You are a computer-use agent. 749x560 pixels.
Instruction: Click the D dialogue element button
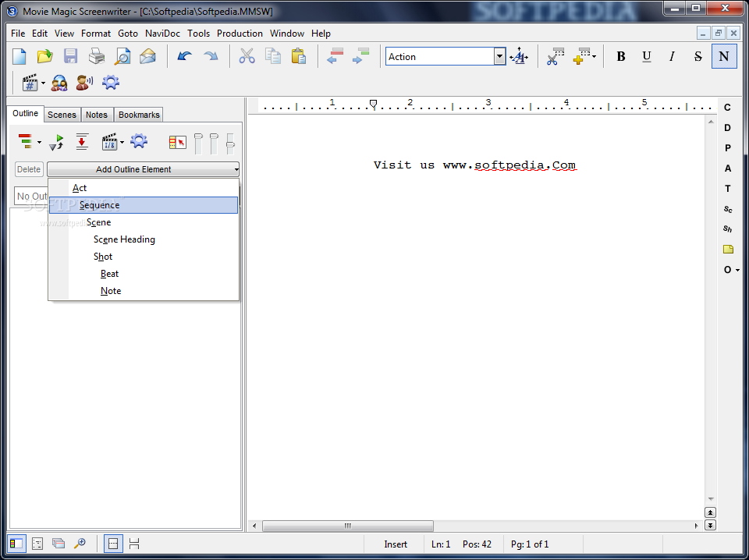point(727,127)
